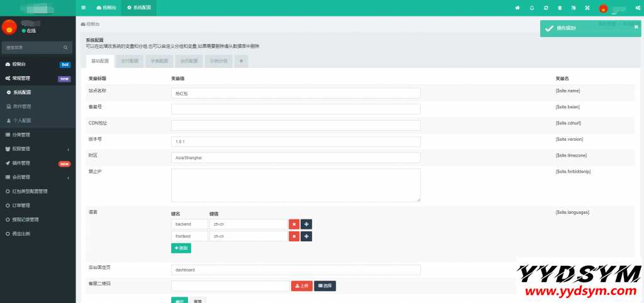Open 个人配置 in the sidebar

pos(38,121)
